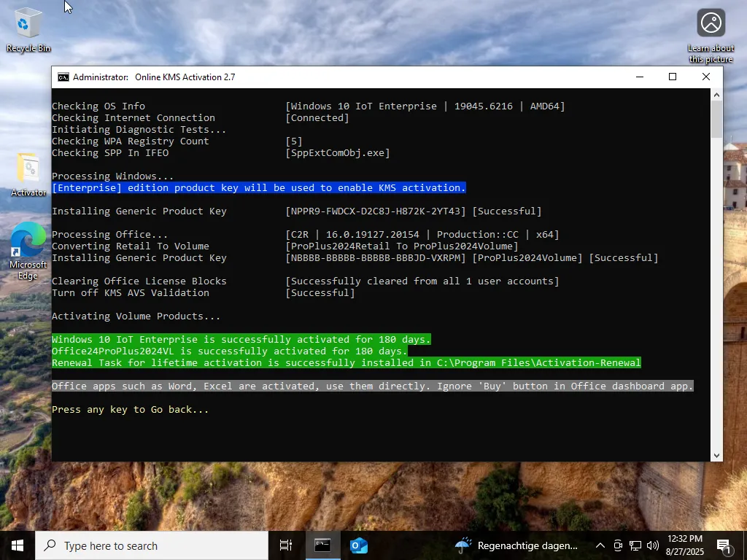Click the Windows 10 IoT Enterprise activated line
Image resolution: width=747 pixels, height=560 pixels.
pos(241,340)
